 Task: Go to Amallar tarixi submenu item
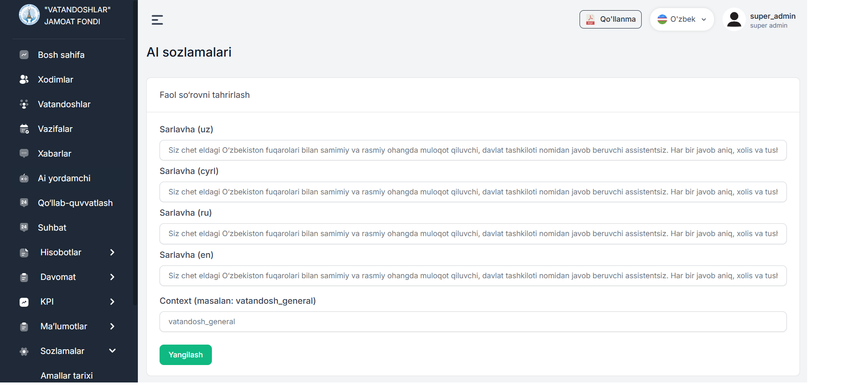click(x=67, y=376)
